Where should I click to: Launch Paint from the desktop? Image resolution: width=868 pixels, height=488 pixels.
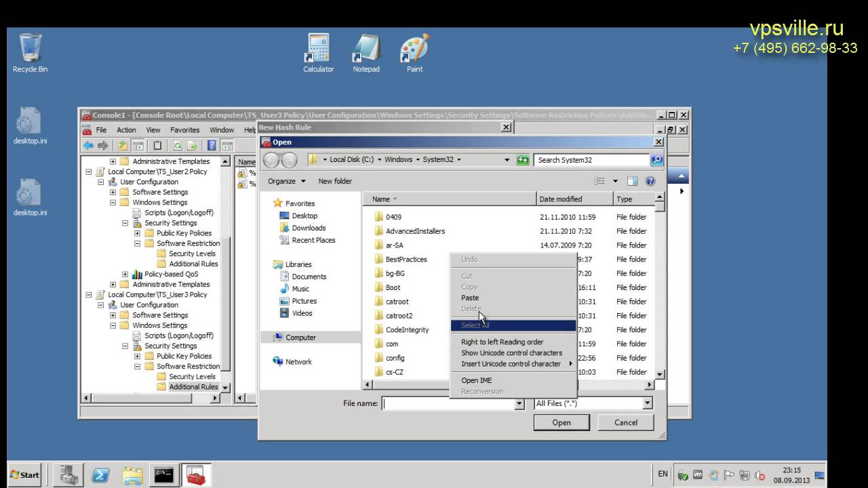point(414,53)
